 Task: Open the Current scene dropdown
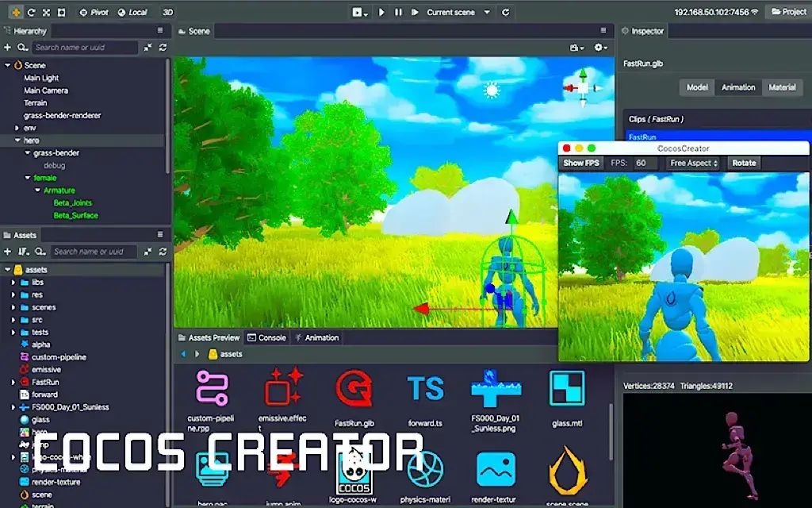coord(458,12)
